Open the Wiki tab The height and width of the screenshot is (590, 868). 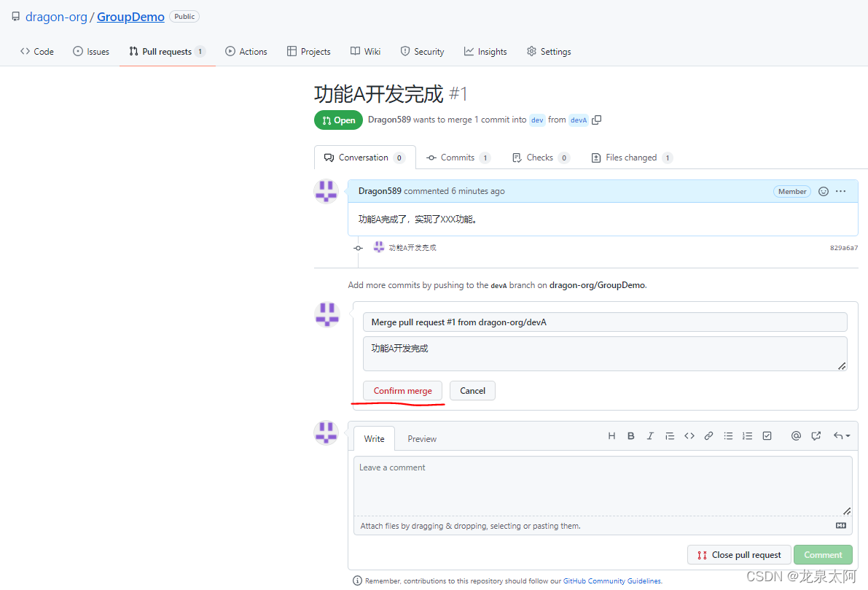click(365, 52)
